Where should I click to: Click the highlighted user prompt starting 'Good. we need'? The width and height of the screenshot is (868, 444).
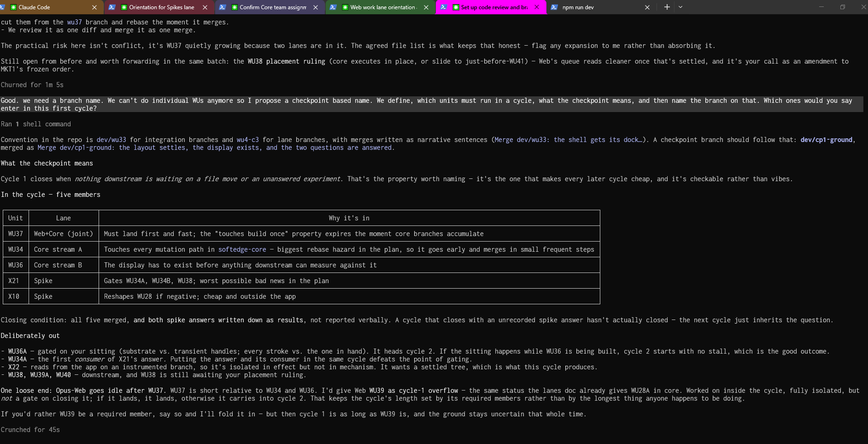click(x=432, y=104)
